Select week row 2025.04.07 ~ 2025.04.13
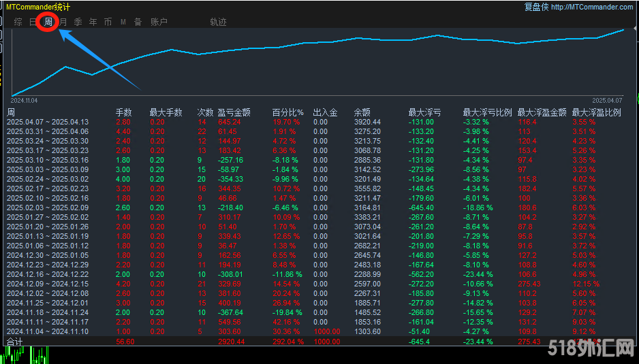Screen dimensions: 639x364 click(x=319, y=122)
